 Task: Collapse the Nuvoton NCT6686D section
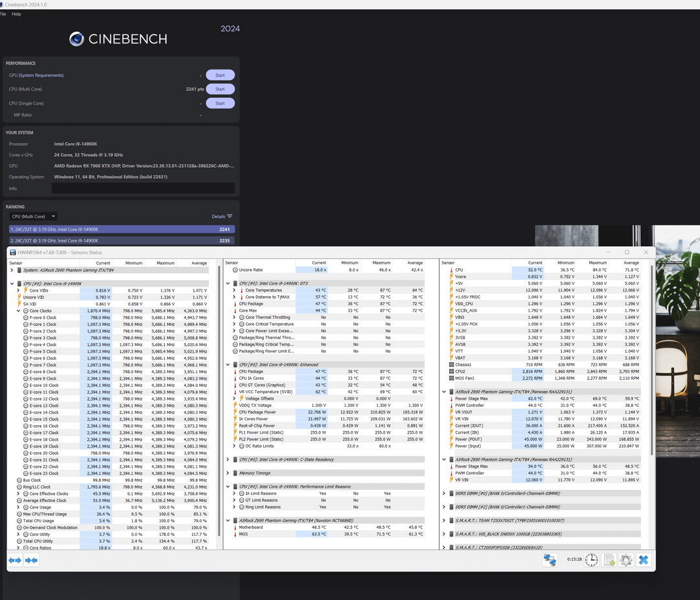[228, 520]
